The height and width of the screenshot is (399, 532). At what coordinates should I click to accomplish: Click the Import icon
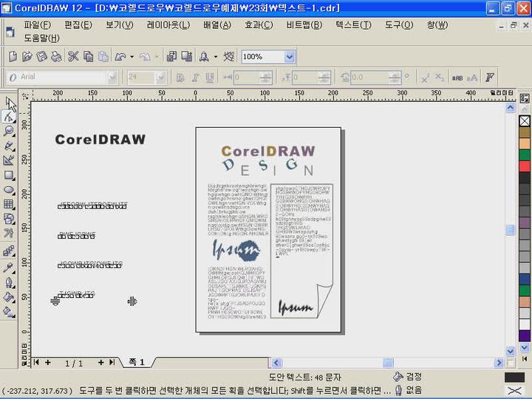click(171, 56)
